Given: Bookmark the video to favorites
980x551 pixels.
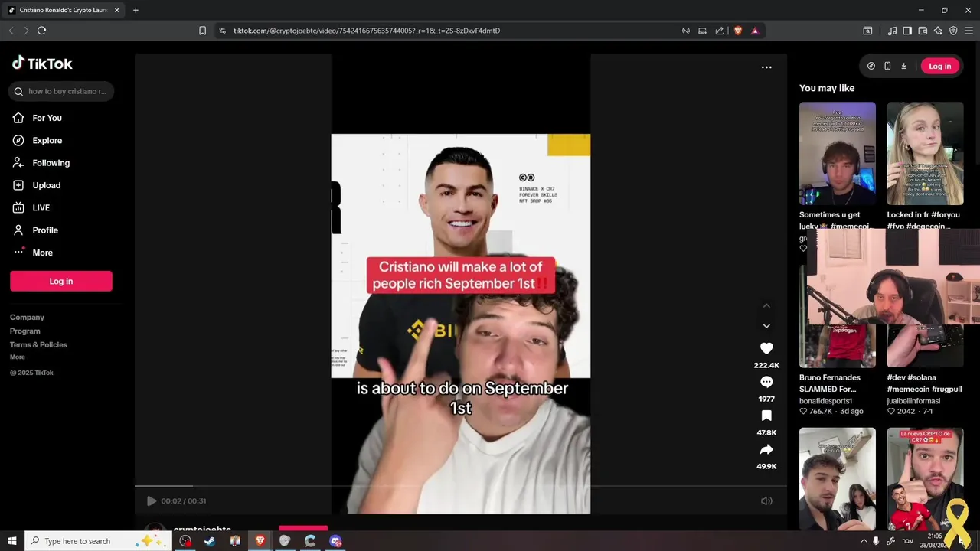Looking at the screenshot, I should click(x=766, y=416).
